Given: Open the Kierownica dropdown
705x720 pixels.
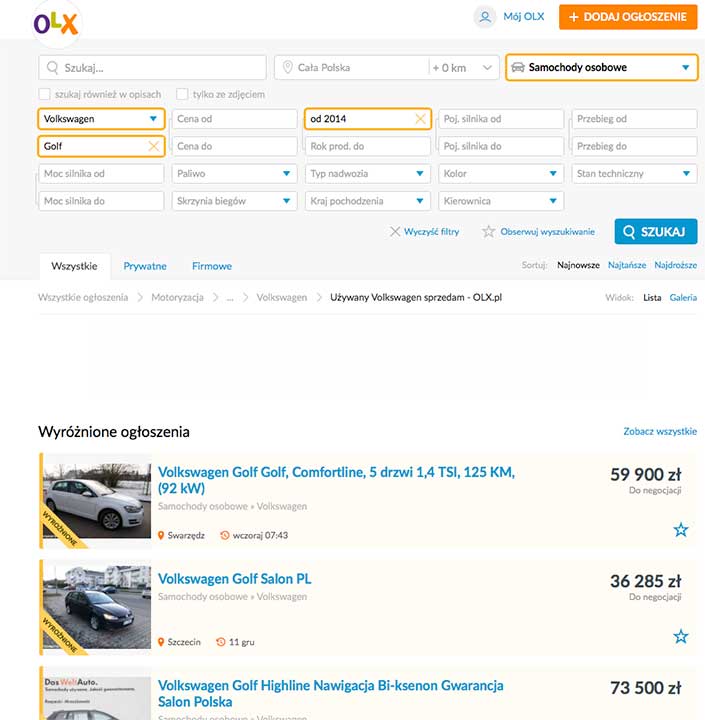Looking at the screenshot, I should (x=501, y=201).
